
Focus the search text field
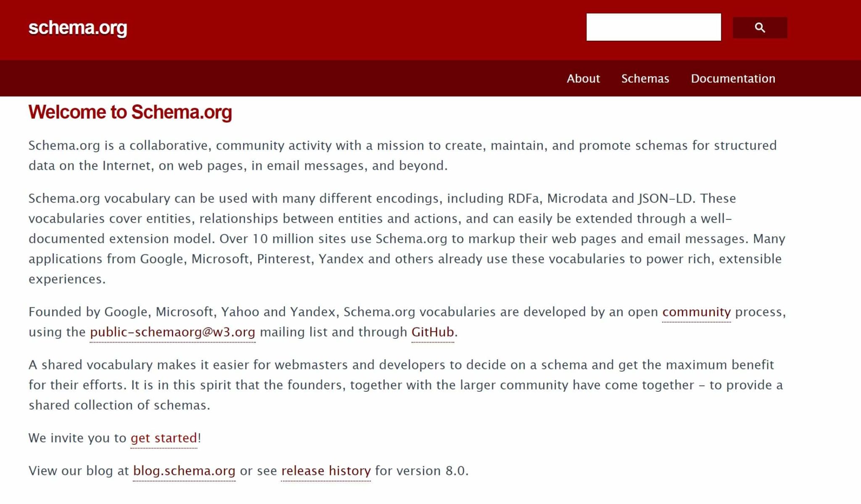pyautogui.click(x=653, y=27)
